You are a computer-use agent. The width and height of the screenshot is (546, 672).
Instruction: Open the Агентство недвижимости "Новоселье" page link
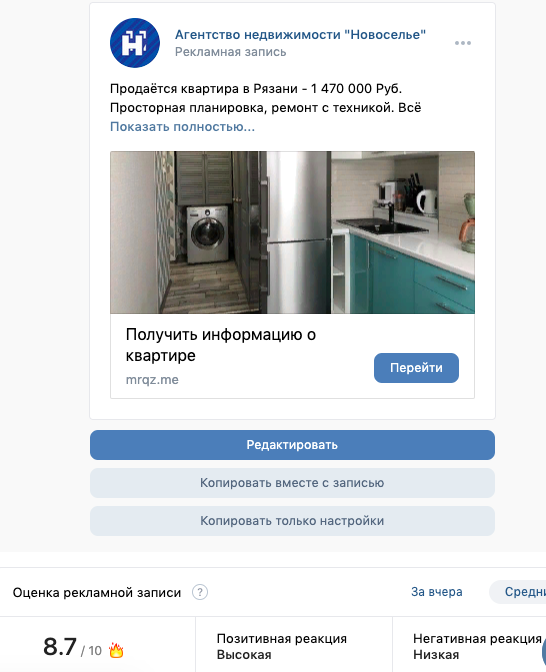pyautogui.click(x=300, y=35)
